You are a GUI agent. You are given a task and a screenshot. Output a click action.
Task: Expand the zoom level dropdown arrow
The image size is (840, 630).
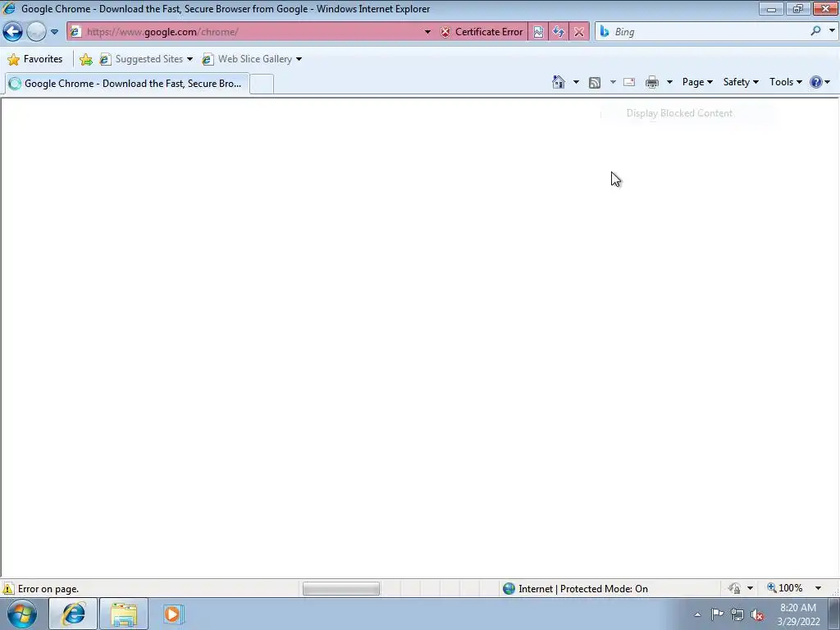(x=818, y=588)
